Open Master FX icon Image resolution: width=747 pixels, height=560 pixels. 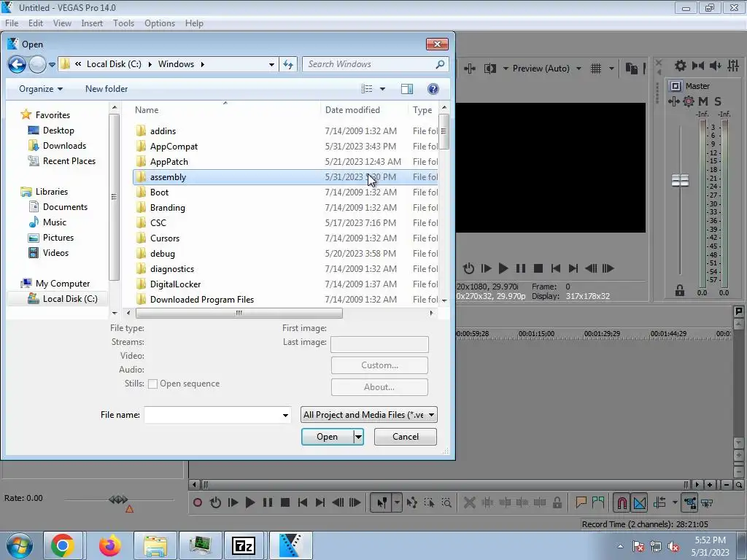(x=673, y=101)
